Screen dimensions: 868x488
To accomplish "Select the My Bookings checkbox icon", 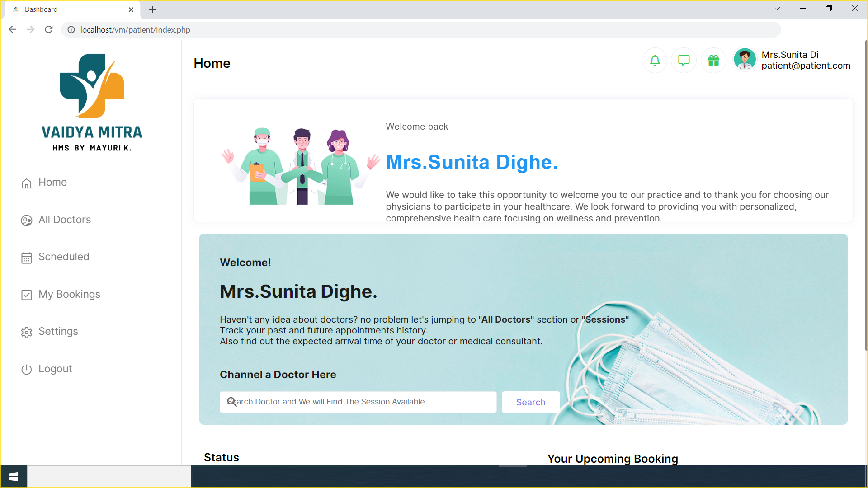I will pos(27,295).
